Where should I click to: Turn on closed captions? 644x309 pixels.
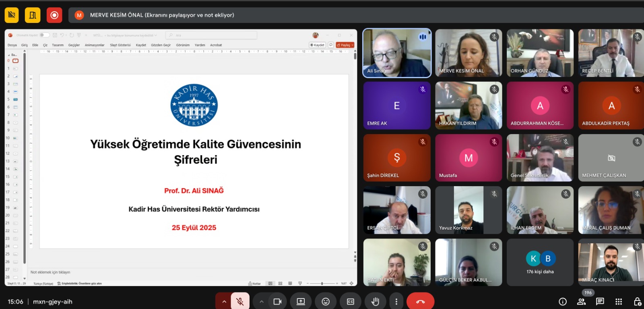tap(351, 301)
